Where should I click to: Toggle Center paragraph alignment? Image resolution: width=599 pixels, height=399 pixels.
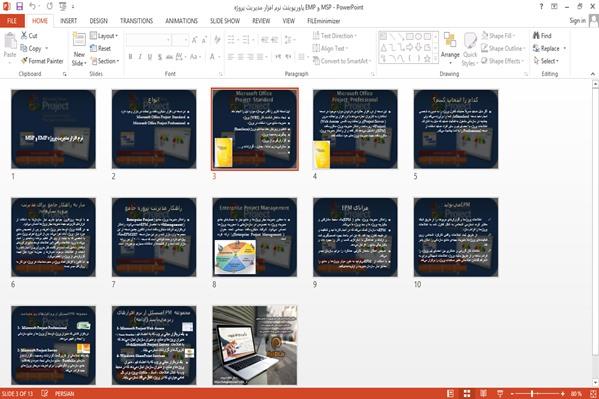241,57
